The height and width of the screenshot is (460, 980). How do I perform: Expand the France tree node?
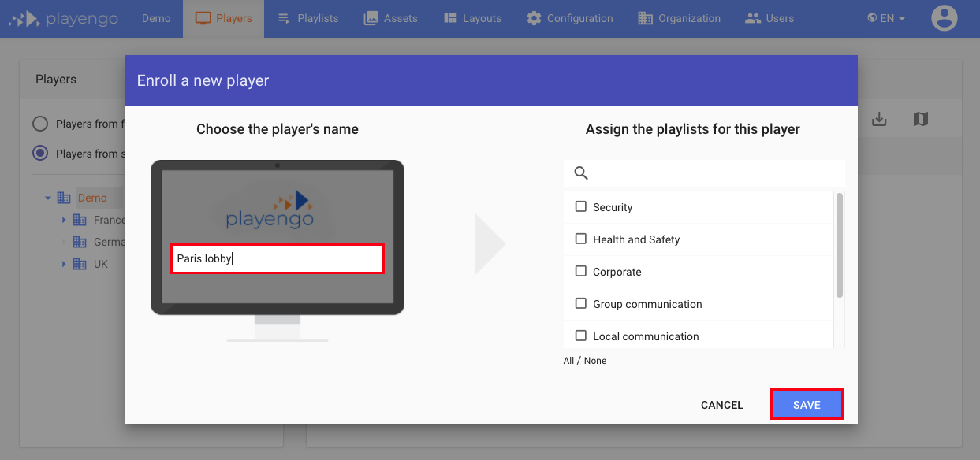(x=65, y=219)
